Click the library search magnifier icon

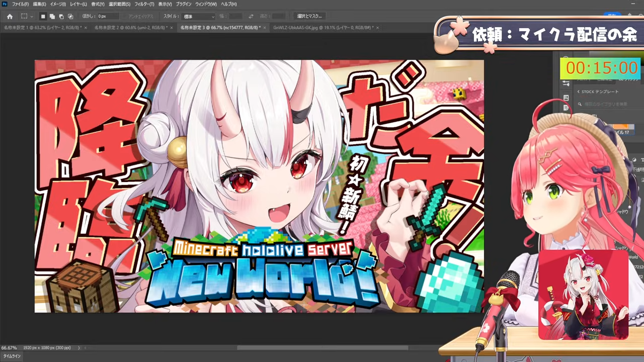coord(580,104)
